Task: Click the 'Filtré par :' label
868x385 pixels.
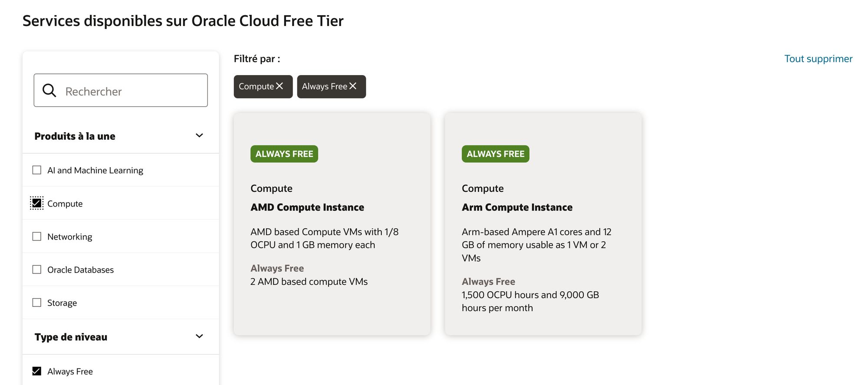Action: pyautogui.click(x=257, y=59)
